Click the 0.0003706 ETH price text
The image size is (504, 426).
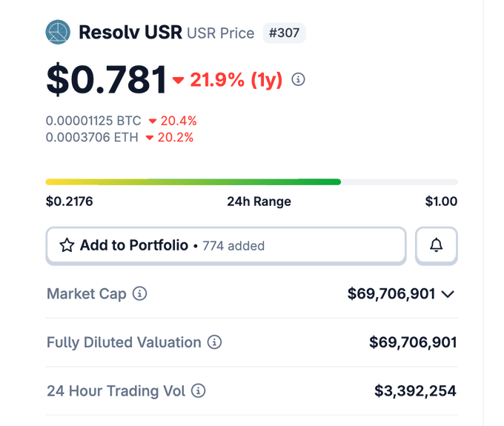coord(92,137)
